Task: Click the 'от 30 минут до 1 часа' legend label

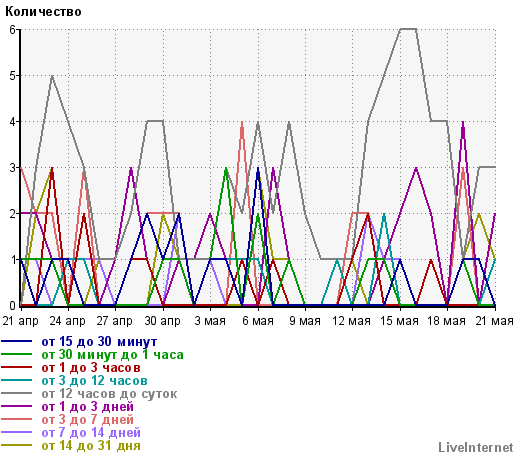Action: click(112, 355)
